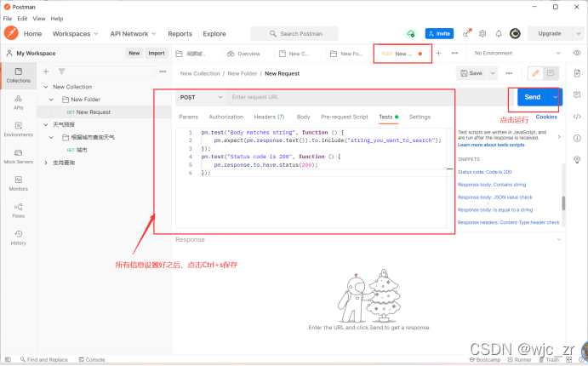The image size is (588, 366).
Task: Switch to the Authorization tab
Action: pyautogui.click(x=225, y=117)
